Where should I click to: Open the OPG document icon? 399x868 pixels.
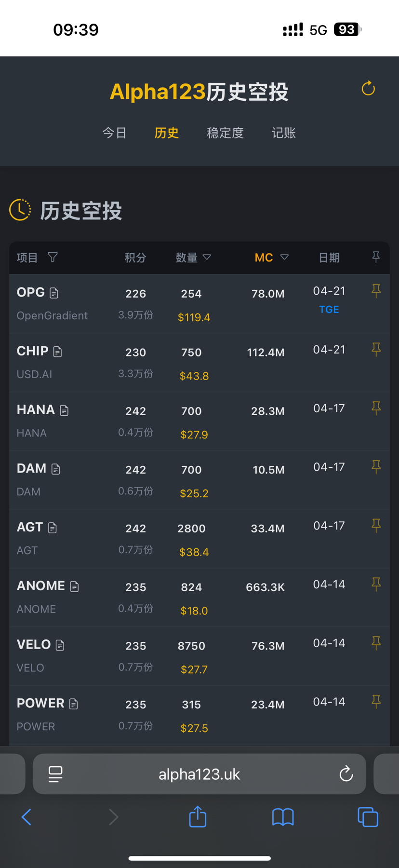[54, 293]
